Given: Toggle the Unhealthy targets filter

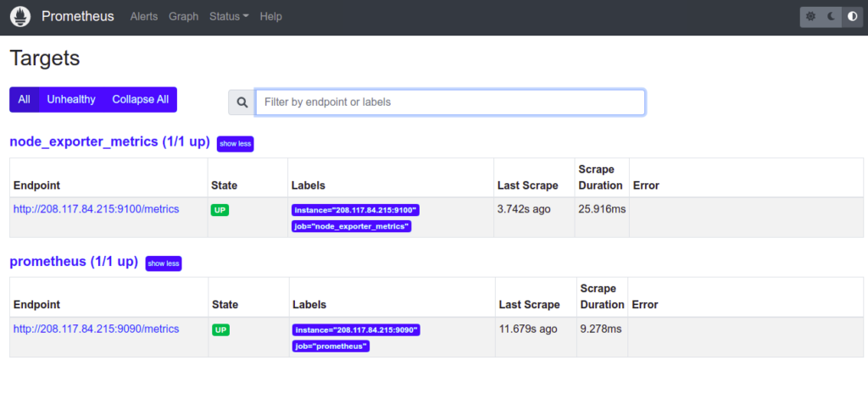Looking at the screenshot, I should tap(71, 100).
